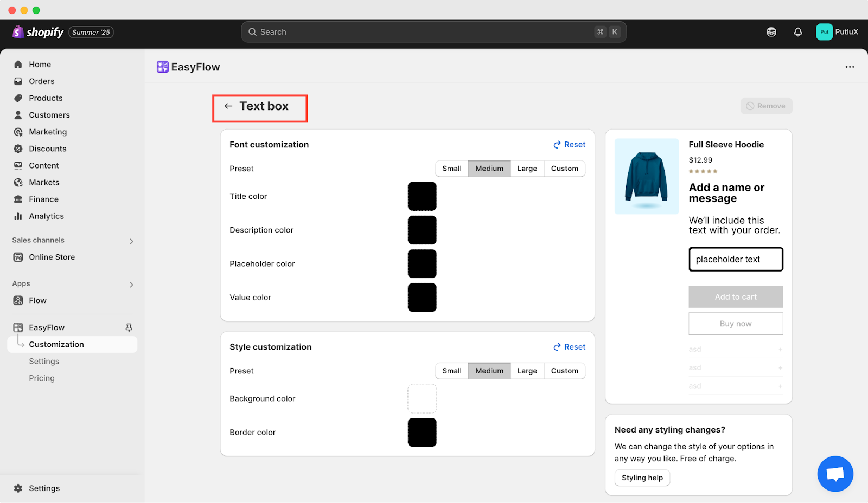Click the Marketing target icon

pyautogui.click(x=18, y=132)
